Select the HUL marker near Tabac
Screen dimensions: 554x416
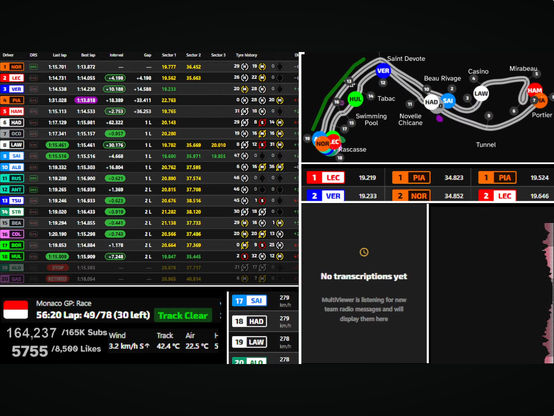[355, 99]
